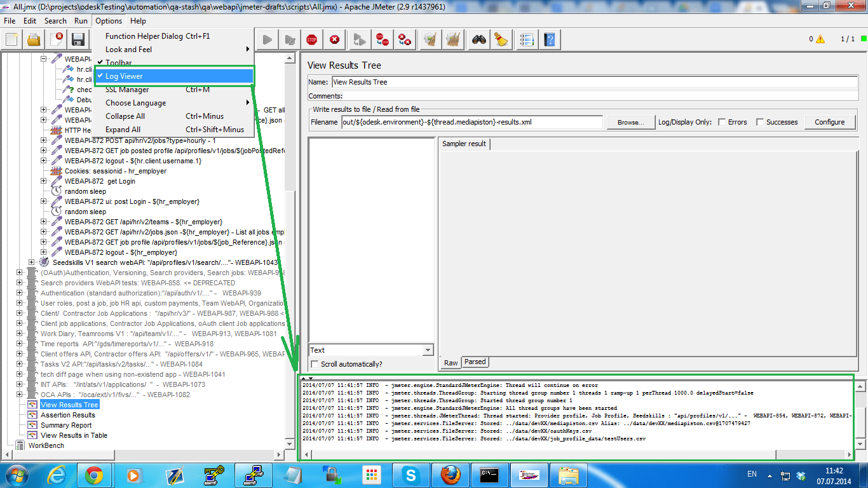This screenshot has width=868, height=488.
Task: Open the Function Helper list icon
Action: coord(527,40)
